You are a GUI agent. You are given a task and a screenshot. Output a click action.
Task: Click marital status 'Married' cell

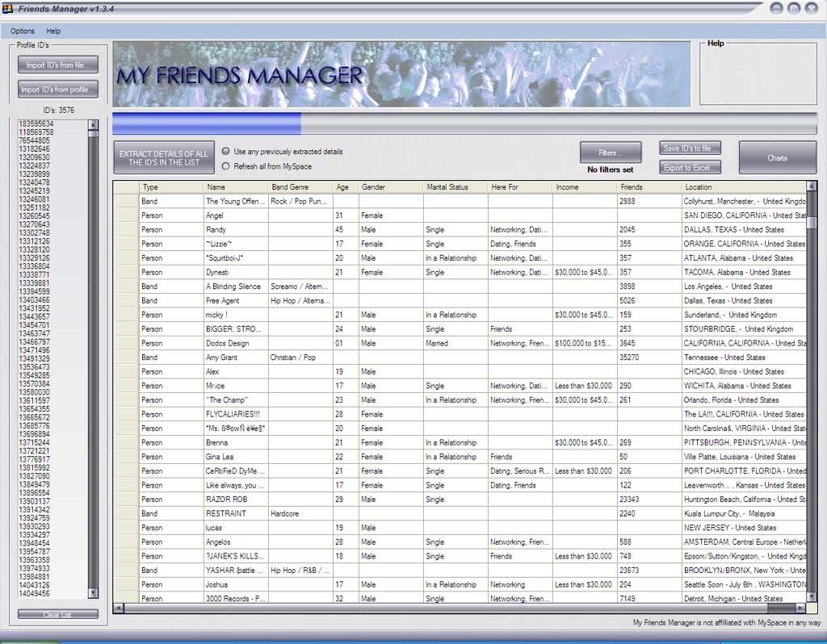(455, 343)
